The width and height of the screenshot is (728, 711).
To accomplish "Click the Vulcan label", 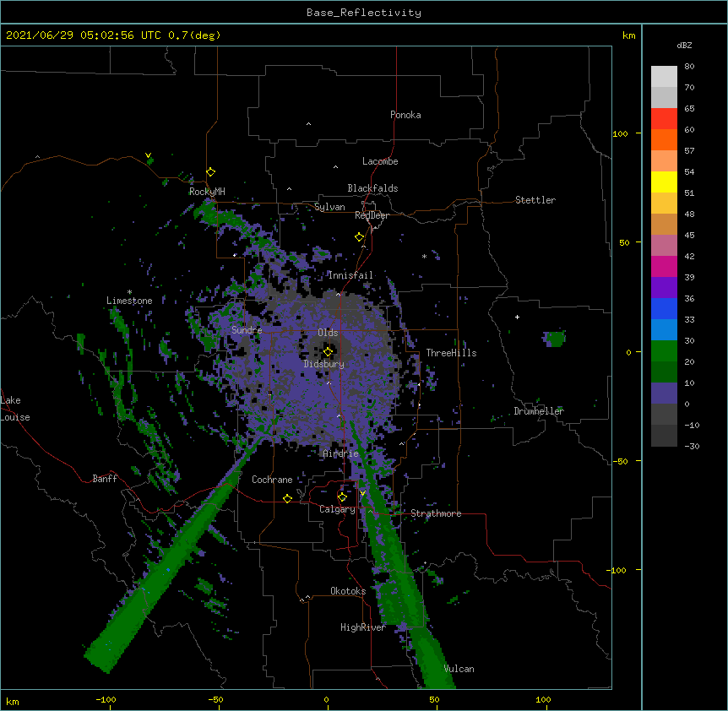I will [x=459, y=669].
